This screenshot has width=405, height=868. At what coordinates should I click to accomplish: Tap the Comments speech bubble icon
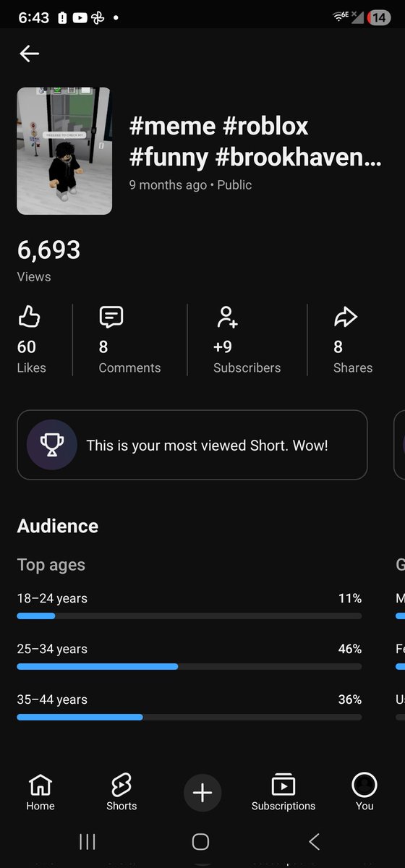click(x=111, y=317)
